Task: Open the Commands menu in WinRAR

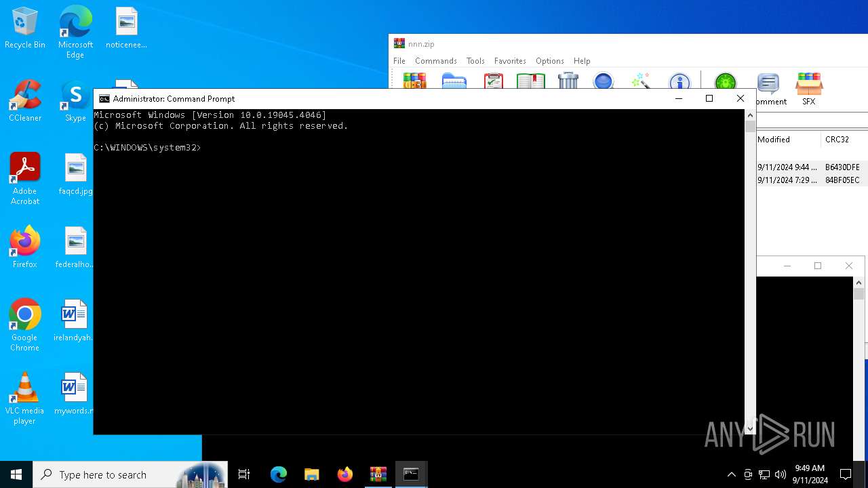Action: click(x=436, y=60)
